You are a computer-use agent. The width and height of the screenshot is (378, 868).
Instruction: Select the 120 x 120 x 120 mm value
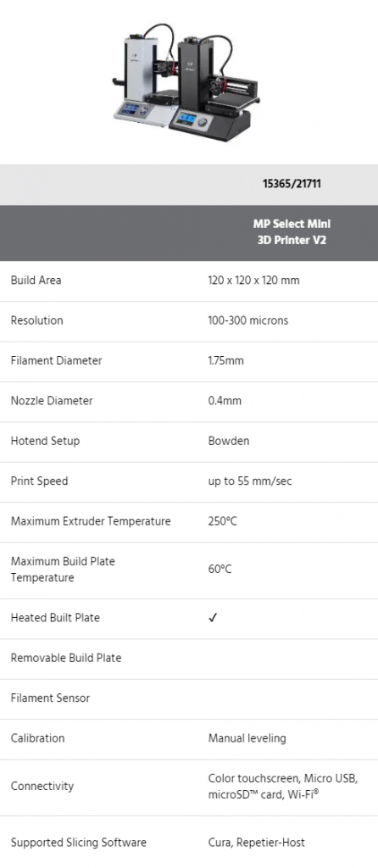253,280
